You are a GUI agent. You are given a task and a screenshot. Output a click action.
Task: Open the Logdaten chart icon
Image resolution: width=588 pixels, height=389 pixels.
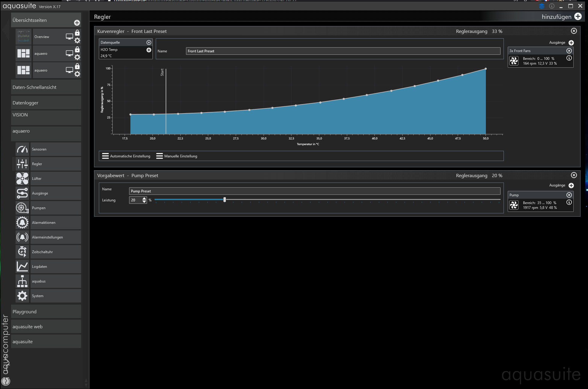(x=22, y=266)
